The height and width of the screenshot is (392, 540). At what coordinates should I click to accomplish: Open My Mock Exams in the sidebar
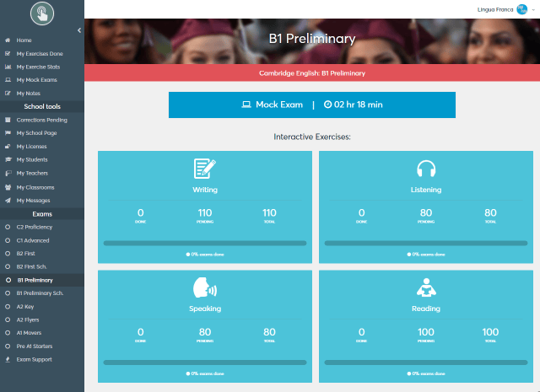tap(36, 80)
